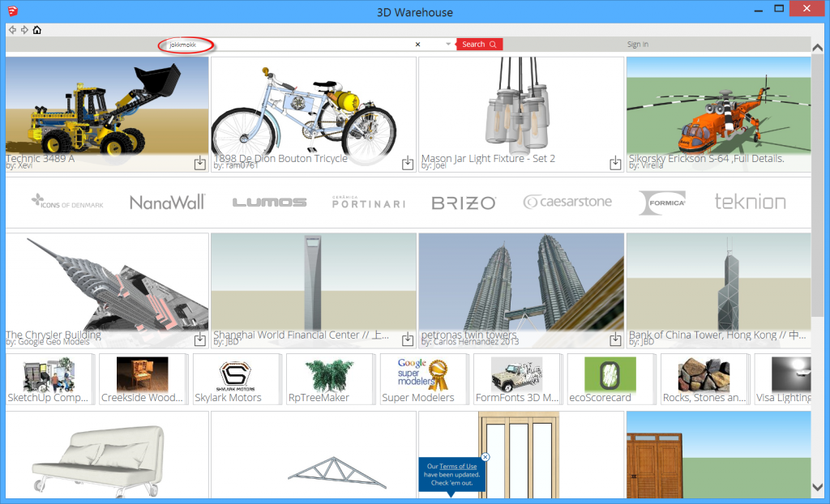Download Mason Jar Light Fixture model
Image resolution: width=830 pixels, height=504 pixels.
[615, 164]
